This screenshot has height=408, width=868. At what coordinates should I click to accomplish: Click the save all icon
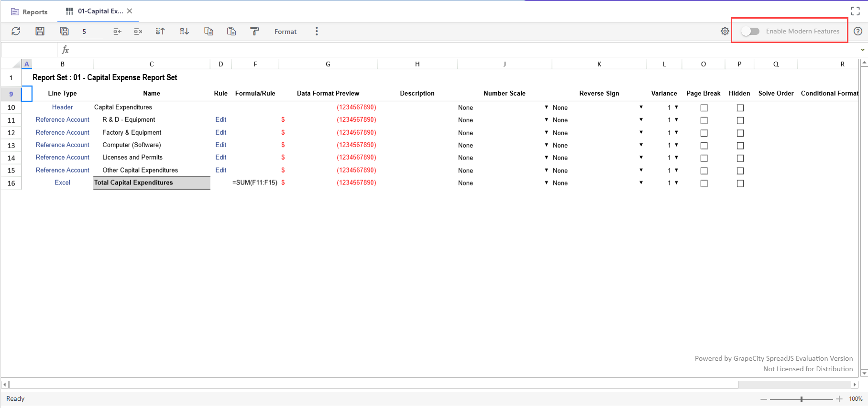click(64, 31)
